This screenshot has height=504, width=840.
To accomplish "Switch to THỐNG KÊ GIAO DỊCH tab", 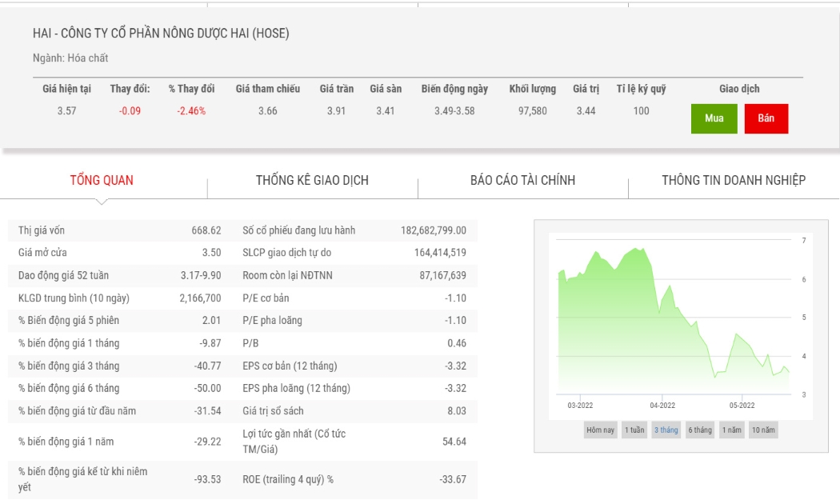I will tap(312, 181).
